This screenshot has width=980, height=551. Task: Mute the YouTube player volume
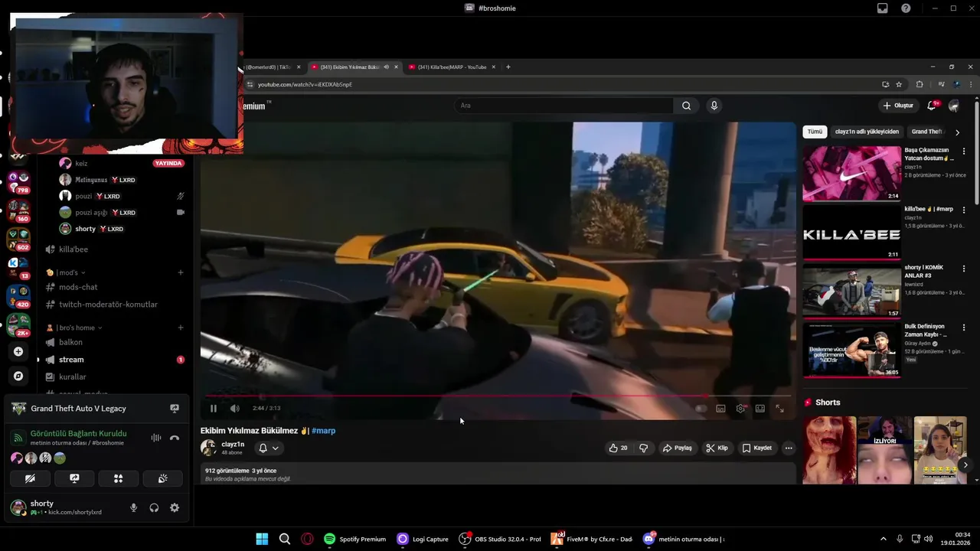[235, 409]
